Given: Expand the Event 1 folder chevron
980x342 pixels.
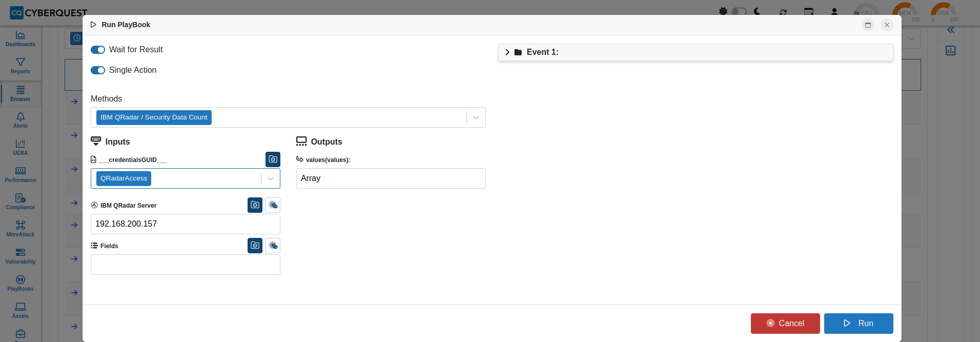Looking at the screenshot, I should coord(507,52).
